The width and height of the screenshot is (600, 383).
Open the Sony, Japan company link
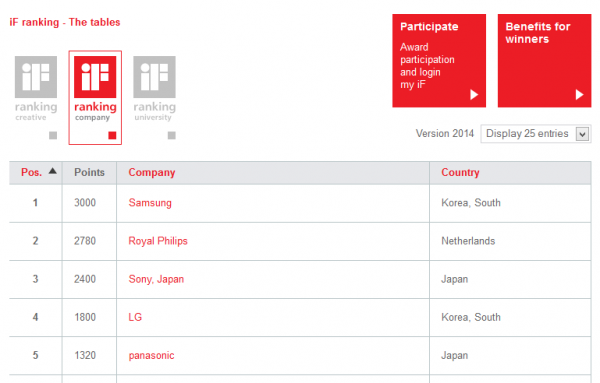point(156,279)
